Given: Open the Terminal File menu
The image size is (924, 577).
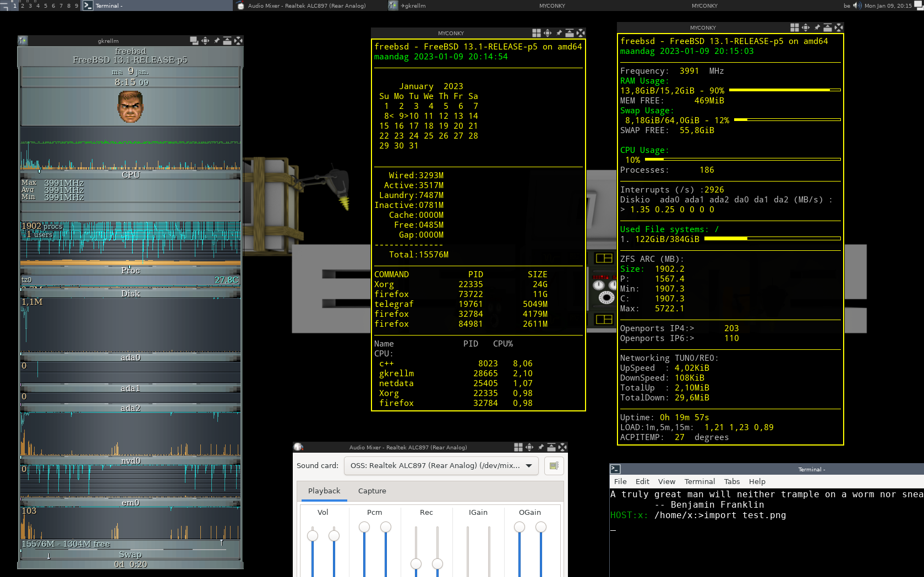Looking at the screenshot, I should pyautogui.click(x=620, y=482).
